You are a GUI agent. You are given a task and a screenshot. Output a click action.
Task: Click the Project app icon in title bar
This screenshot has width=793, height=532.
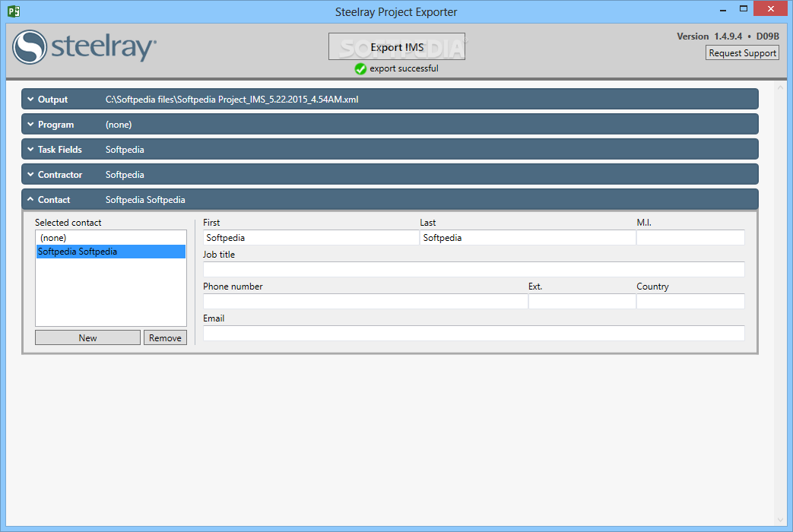click(x=14, y=11)
